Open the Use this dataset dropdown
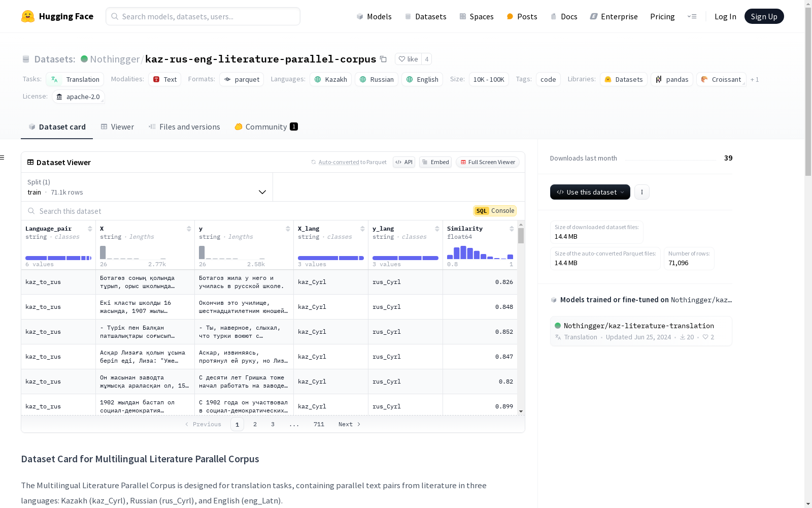Screen dimensions: 812x508 (x=590, y=192)
